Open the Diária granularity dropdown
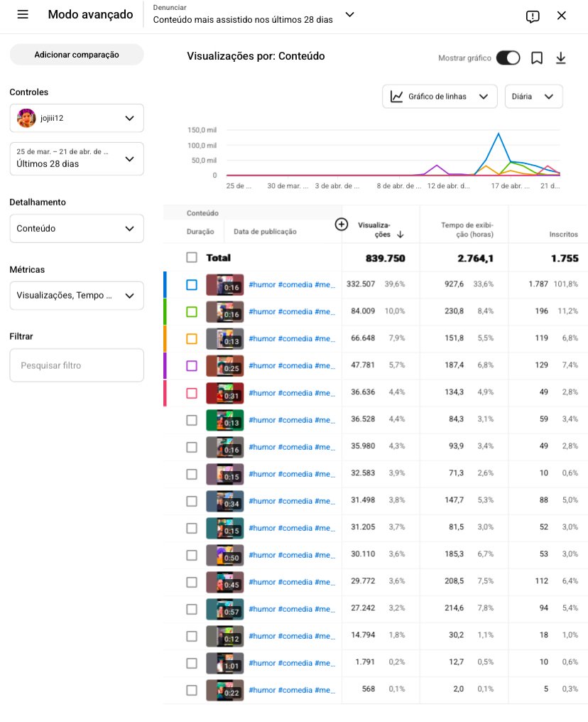The width and height of the screenshot is (588, 722). click(x=533, y=96)
